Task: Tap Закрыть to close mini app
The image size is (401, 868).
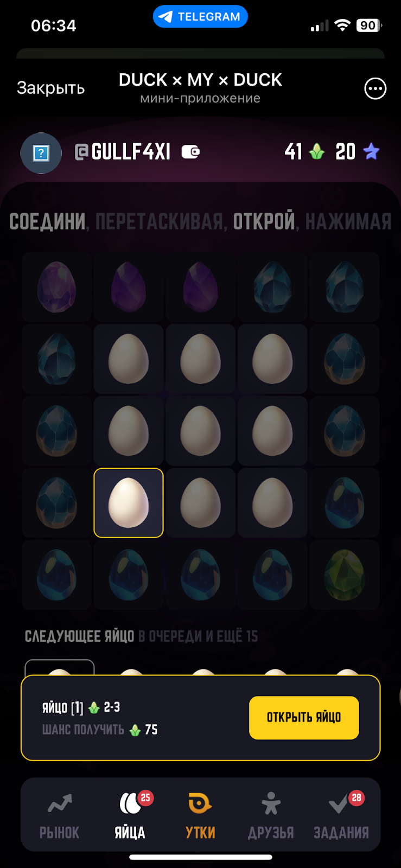Action: [x=50, y=88]
